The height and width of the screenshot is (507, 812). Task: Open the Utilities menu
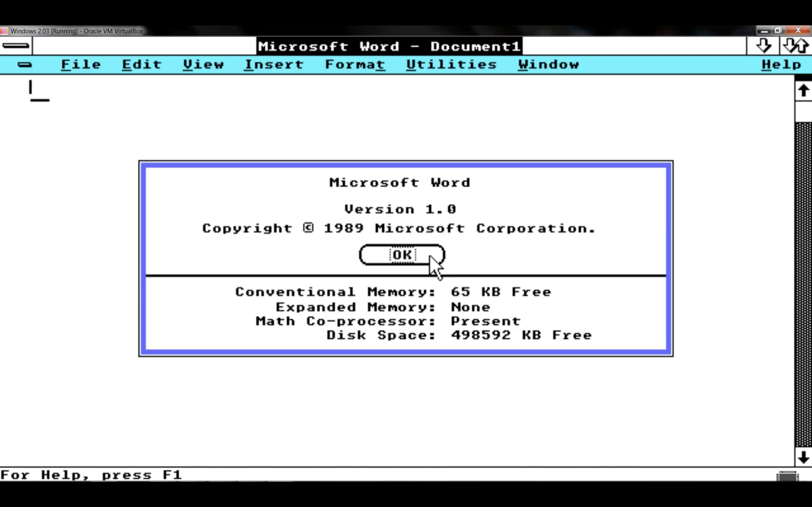[451, 65]
